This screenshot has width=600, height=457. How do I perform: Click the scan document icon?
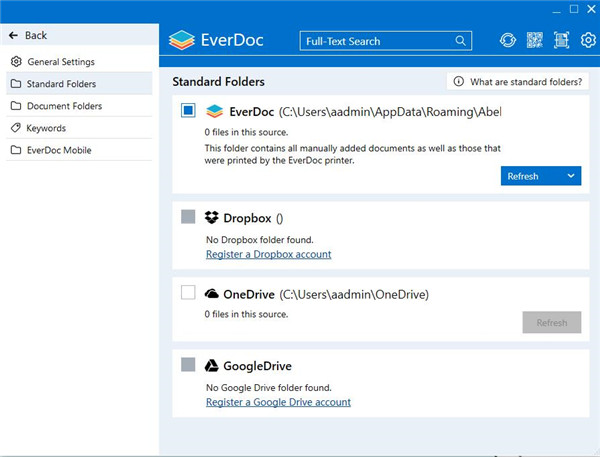pos(561,41)
